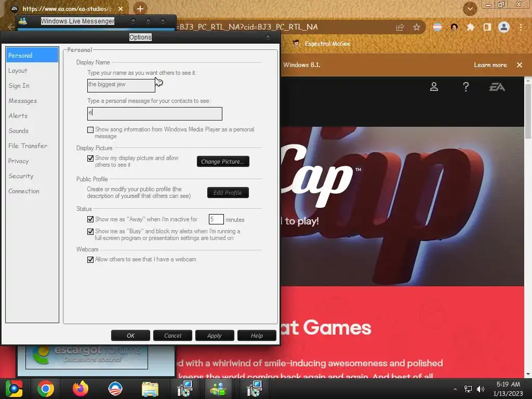Enable show song information from Media Player
Viewport: 532px width, 399px height.
[90, 129]
